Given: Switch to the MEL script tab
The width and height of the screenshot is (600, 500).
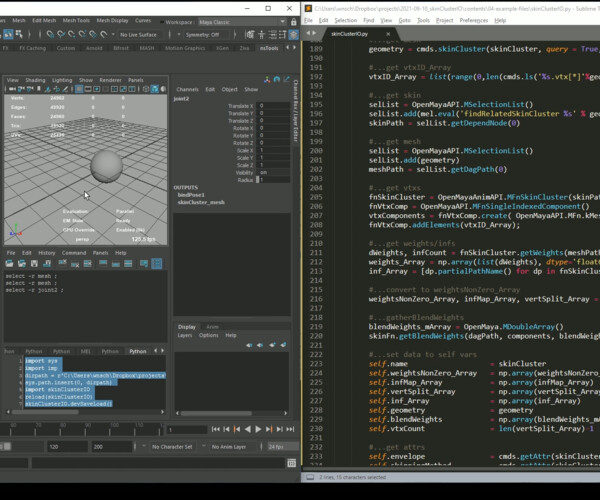Looking at the screenshot, I should (87, 351).
